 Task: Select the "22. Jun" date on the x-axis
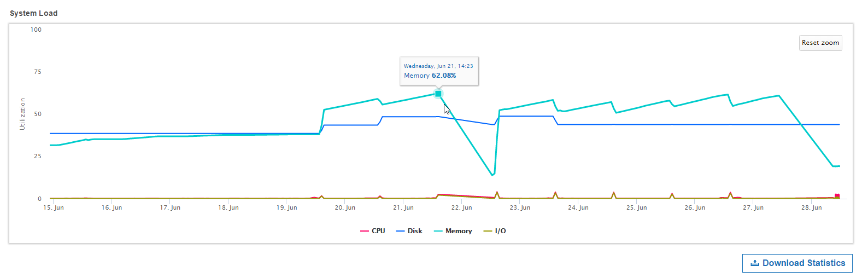pos(461,208)
